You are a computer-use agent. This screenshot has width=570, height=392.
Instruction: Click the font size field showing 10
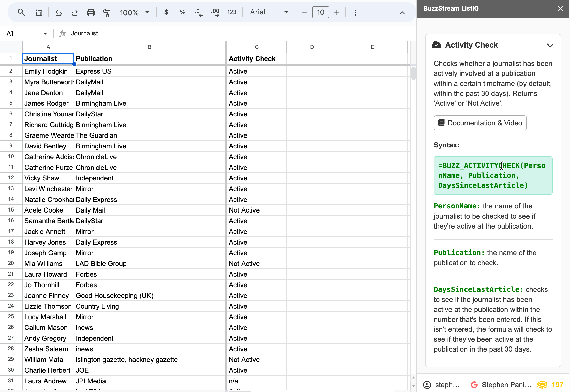[321, 12]
